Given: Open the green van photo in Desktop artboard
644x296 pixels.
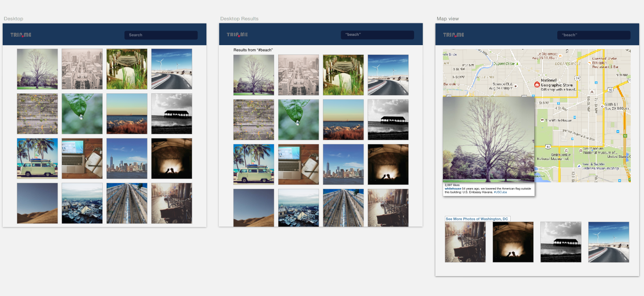Looking at the screenshot, I should [x=37, y=158].
